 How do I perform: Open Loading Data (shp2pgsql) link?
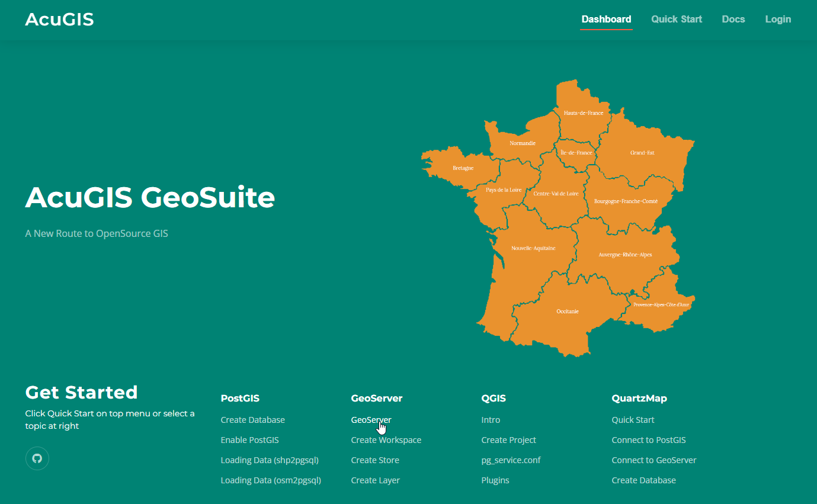pos(270,460)
